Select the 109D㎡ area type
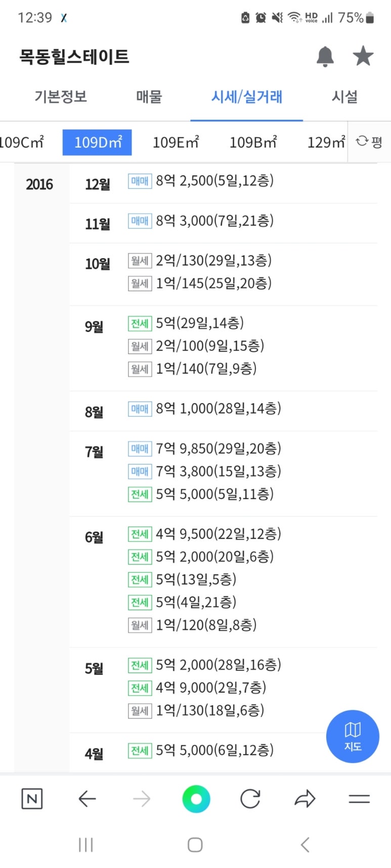Viewport: 391px width, 868px height. (x=97, y=142)
